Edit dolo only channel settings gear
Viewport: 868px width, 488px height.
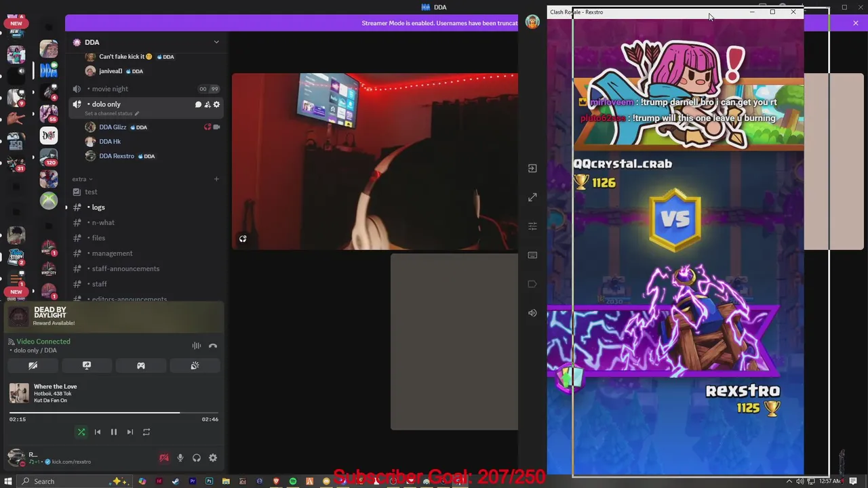pyautogui.click(x=216, y=104)
